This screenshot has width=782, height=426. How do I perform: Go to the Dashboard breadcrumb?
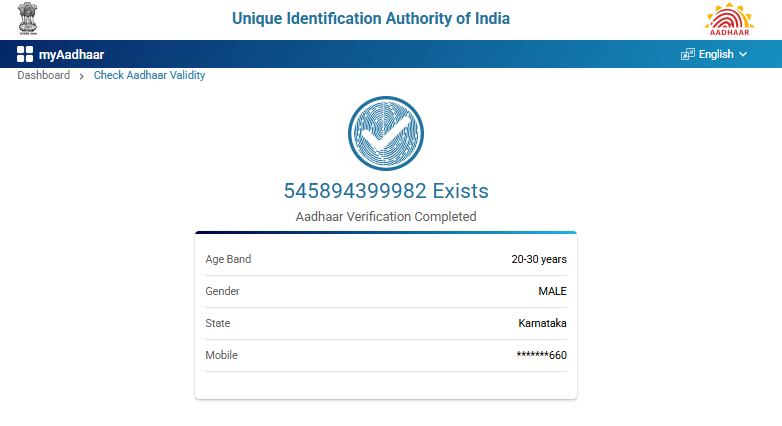tap(43, 75)
